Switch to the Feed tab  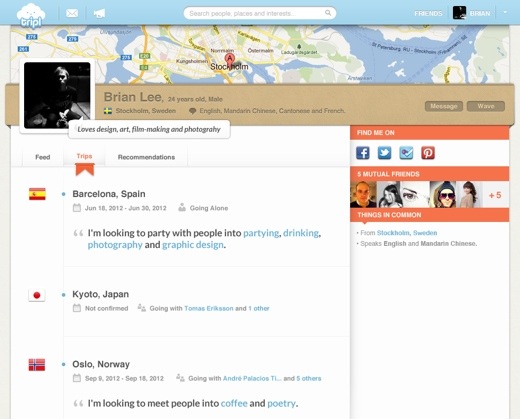point(43,157)
